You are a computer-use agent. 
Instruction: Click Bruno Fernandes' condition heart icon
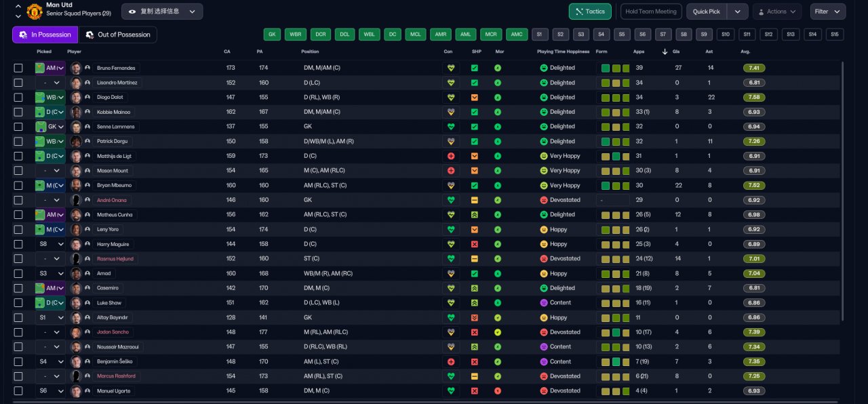click(x=451, y=68)
